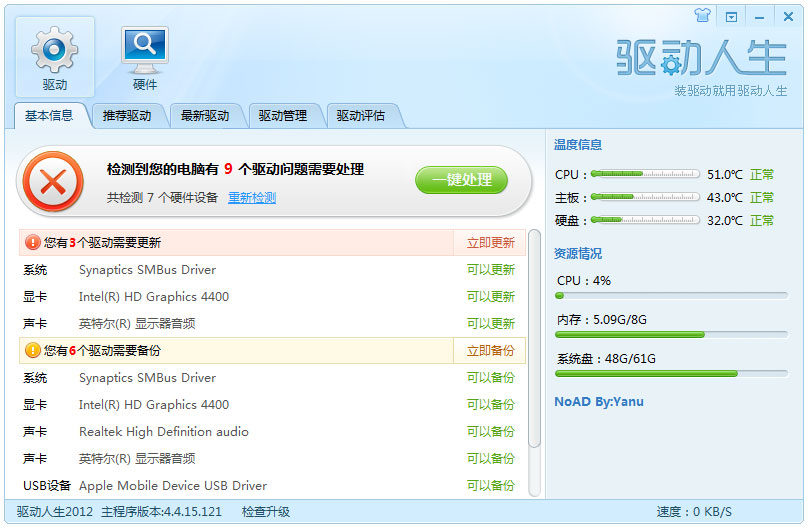Click the green 一键处理 button

pyautogui.click(x=462, y=180)
